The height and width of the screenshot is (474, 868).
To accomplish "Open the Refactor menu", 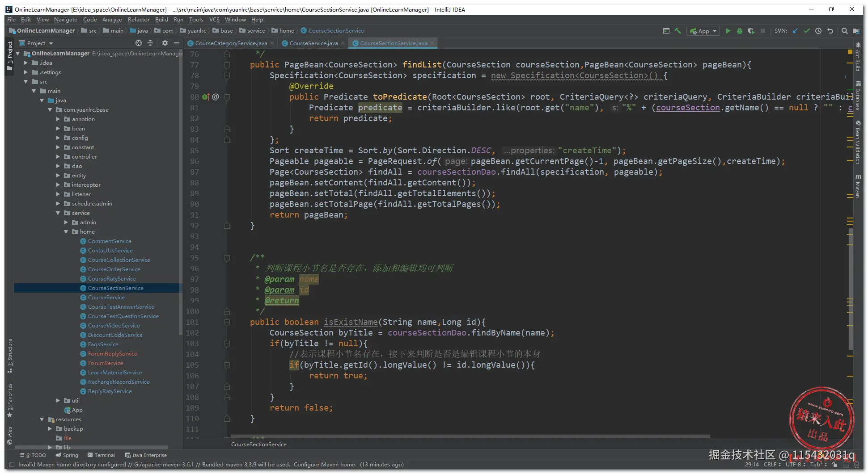I will (139, 20).
